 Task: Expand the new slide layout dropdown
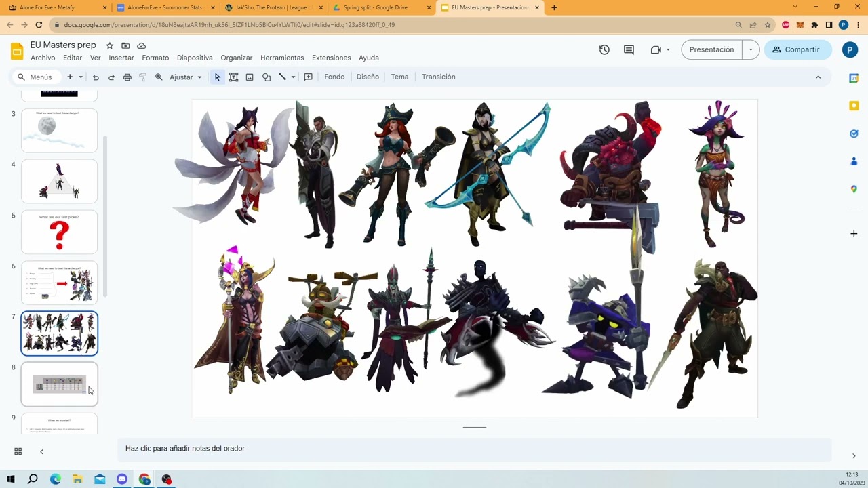point(81,77)
